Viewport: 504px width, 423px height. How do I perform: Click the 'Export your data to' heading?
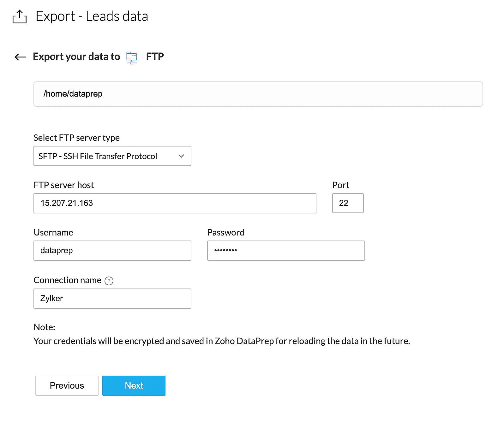click(x=76, y=57)
